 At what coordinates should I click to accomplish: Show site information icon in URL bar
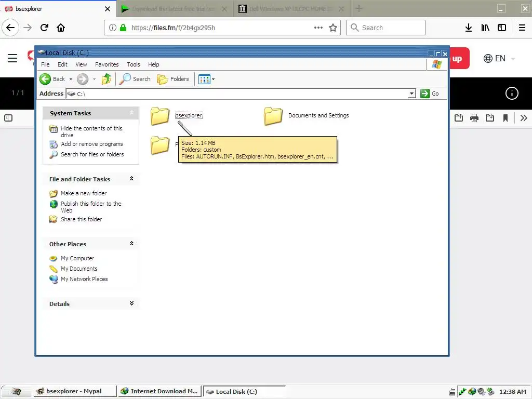coord(113,28)
